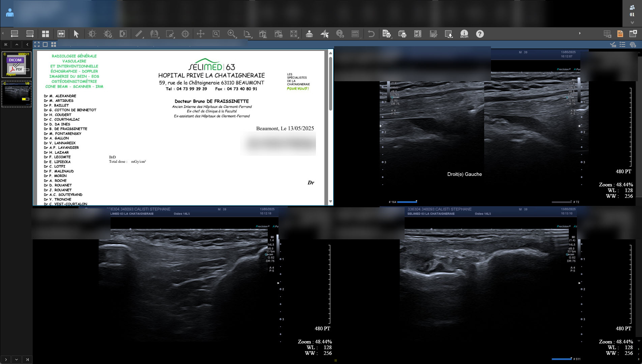Click the help question mark icon
642x364 pixels.
tap(480, 34)
